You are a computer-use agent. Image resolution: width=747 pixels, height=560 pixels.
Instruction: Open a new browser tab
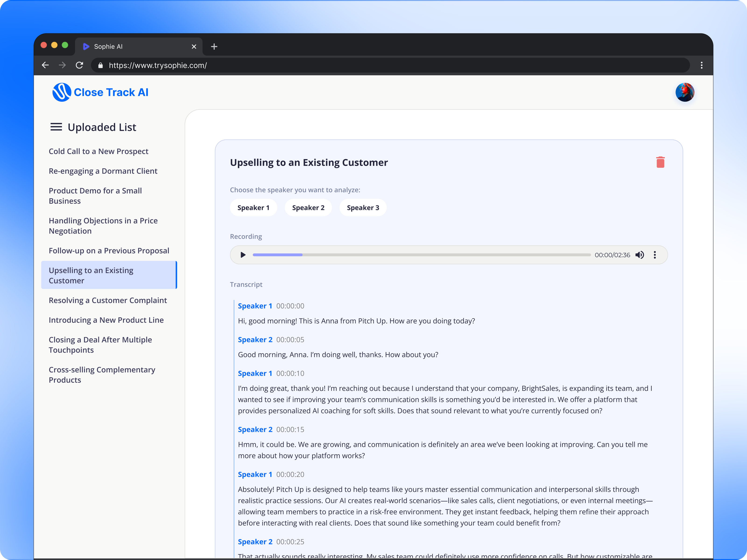(214, 47)
